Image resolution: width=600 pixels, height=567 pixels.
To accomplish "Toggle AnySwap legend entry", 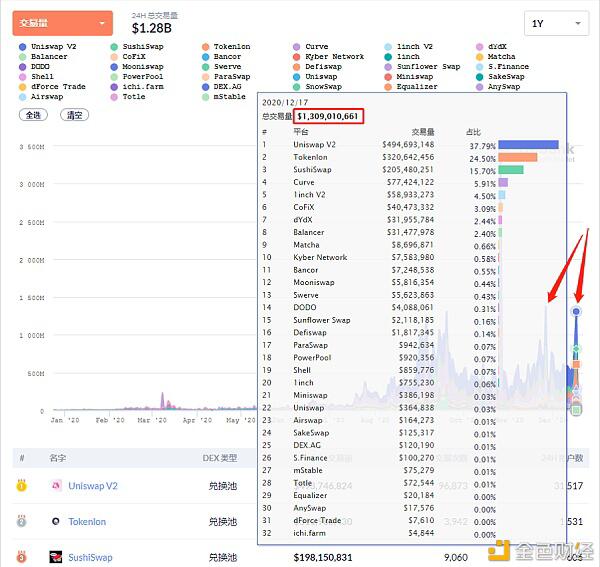I will tap(498, 86).
